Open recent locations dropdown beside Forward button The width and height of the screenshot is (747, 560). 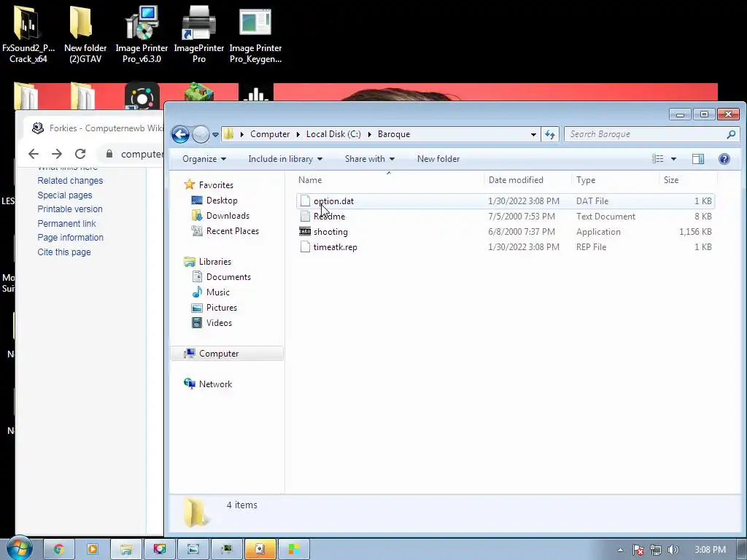point(215,135)
